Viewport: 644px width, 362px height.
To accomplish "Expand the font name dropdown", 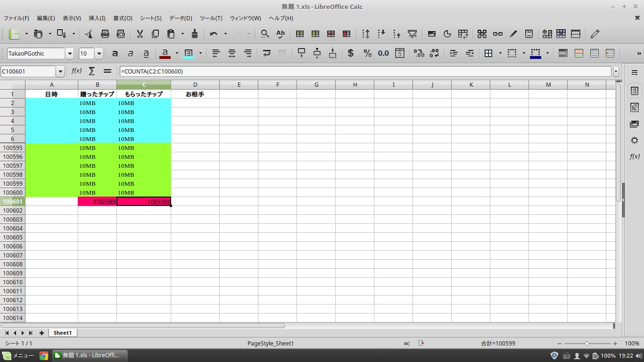I will tap(70, 54).
